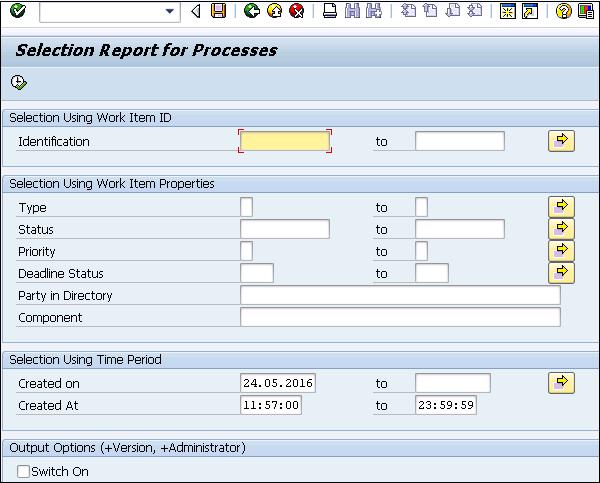Viewport: 600px width, 483px height.
Task: Open multiple selection for Created on
Action: point(561,383)
